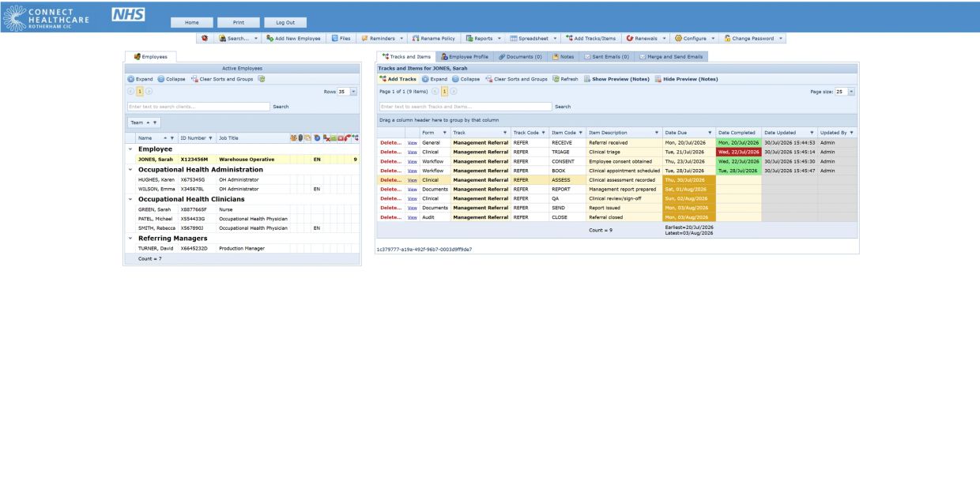Open the Form column filter menu
Image resolution: width=980 pixels, height=478 pixels.
click(x=445, y=132)
